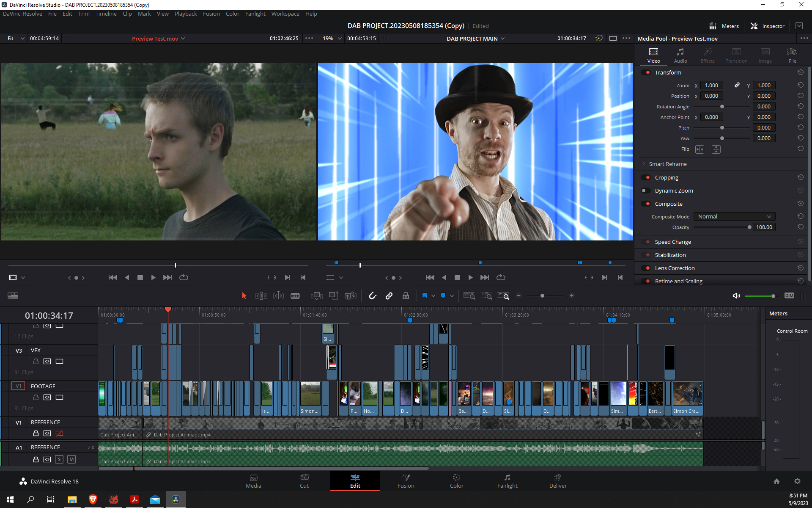The width and height of the screenshot is (812, 508).
Task: Flip image horizontally in Transform
Action: pos(700,149)
